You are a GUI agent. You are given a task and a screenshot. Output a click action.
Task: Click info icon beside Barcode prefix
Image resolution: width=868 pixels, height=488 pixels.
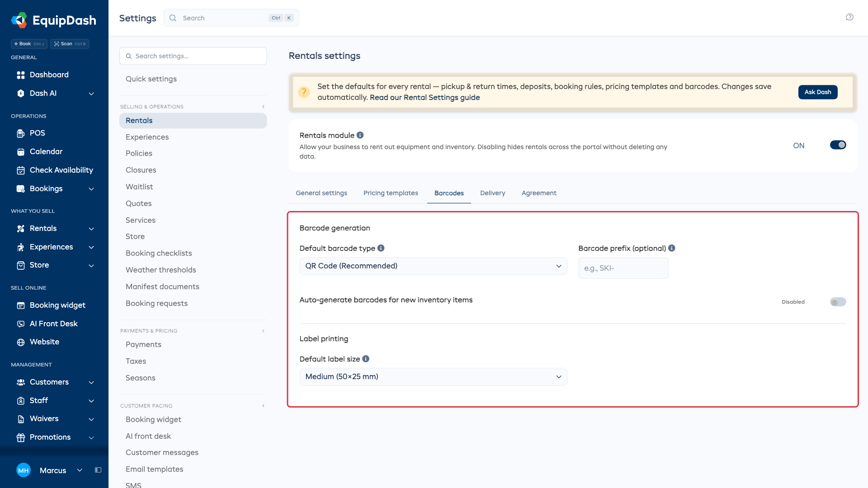tap(672, 248)
